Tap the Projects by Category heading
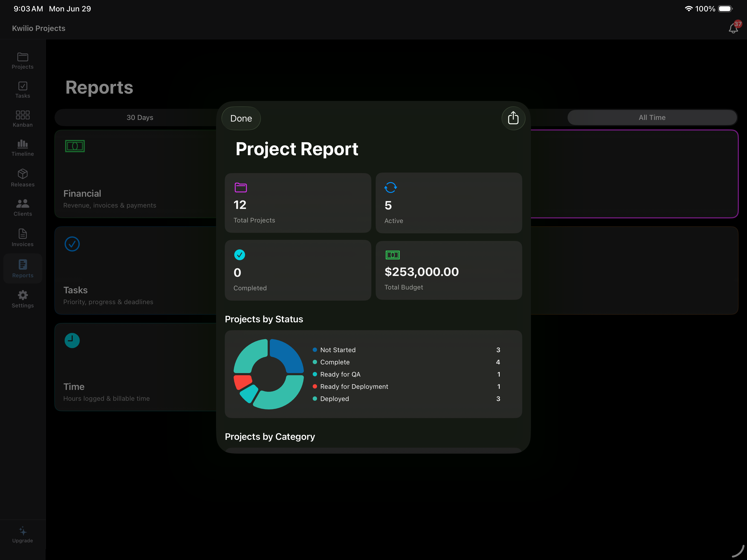The height and width of the screenshot is (560, 747). pos(270,437)
